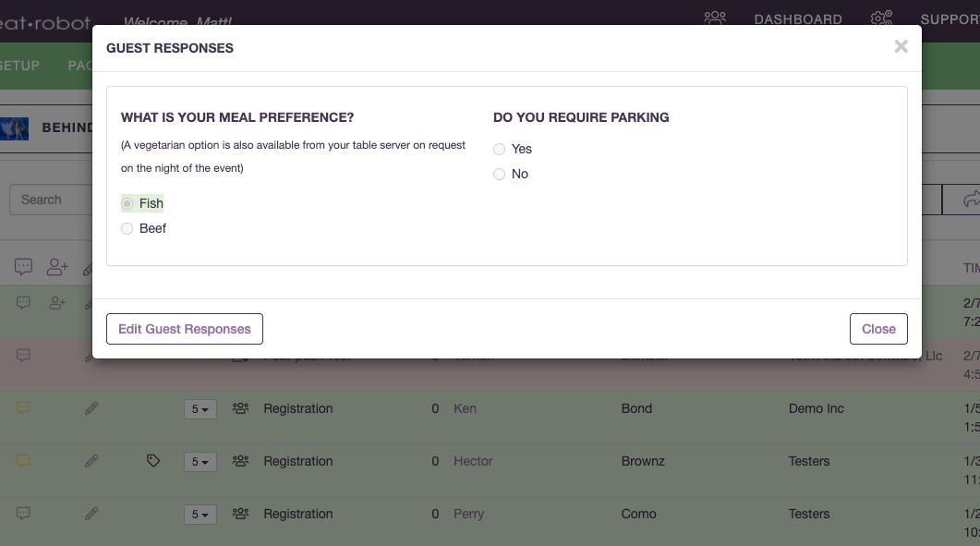Open the '5' dropdown on Ken's row

click(x=200, y=408)
